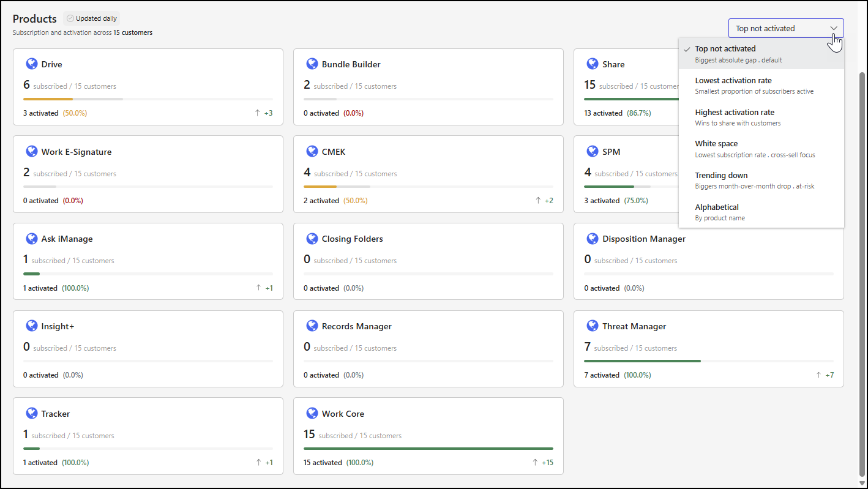Click the Records Manager globe icon
Viewport: 868px width, 489px height.
[x=312, y=326]
